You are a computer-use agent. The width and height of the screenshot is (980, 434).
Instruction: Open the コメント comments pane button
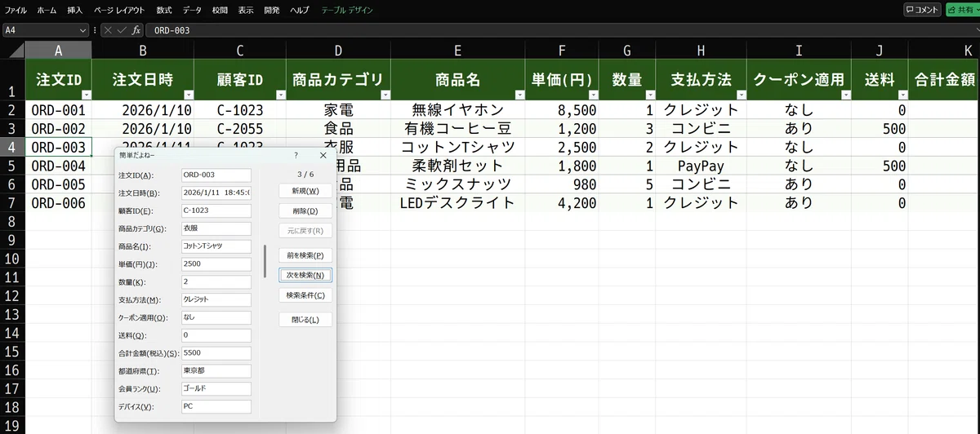pyautogui.click(x=923, y=10)
